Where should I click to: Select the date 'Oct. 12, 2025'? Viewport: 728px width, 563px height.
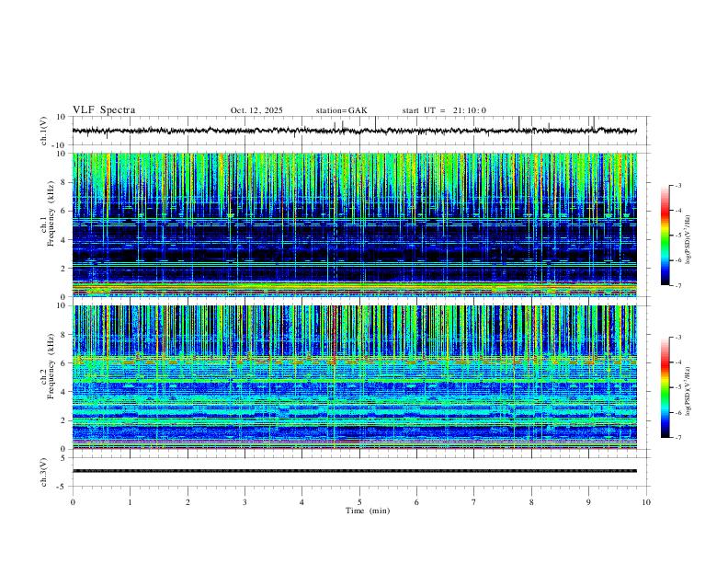256,110
